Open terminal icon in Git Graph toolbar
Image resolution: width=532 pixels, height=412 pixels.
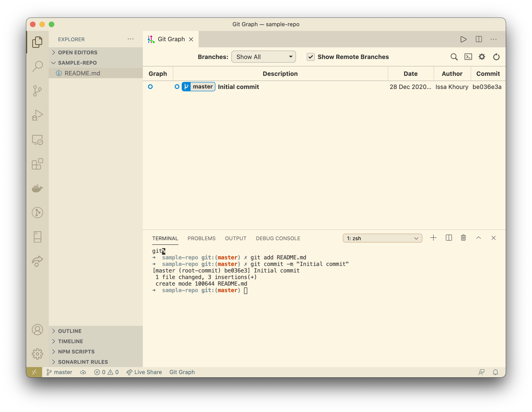pyautogui.click(x=468, y=57)
